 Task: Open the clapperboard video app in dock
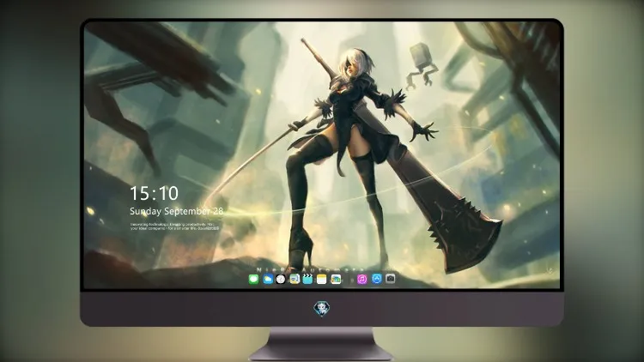307,280
